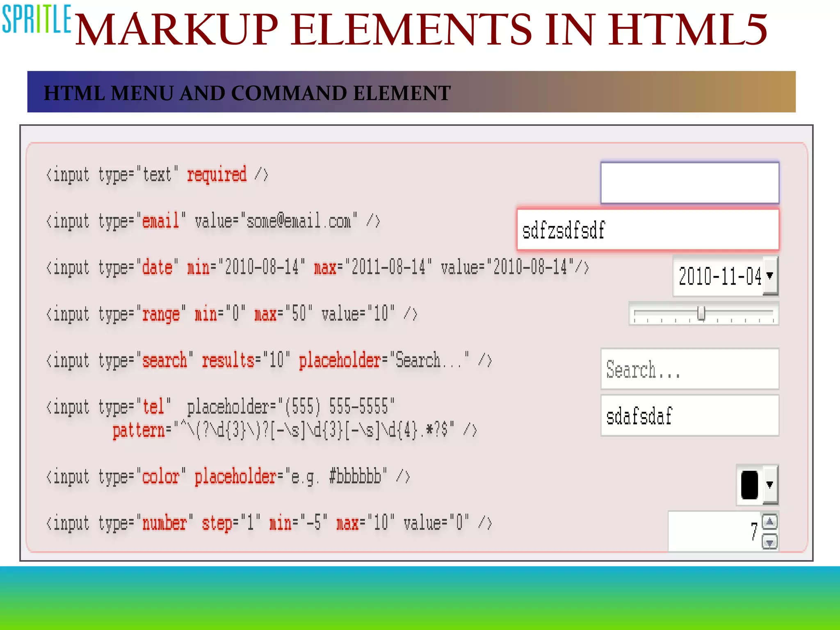Click the red 'required' attribute text
This screenshot has height=630, width=840.
[217, 175]
